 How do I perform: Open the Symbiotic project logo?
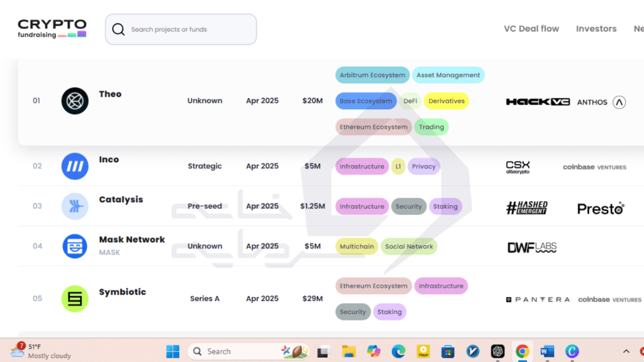click(x=75, y=299)
